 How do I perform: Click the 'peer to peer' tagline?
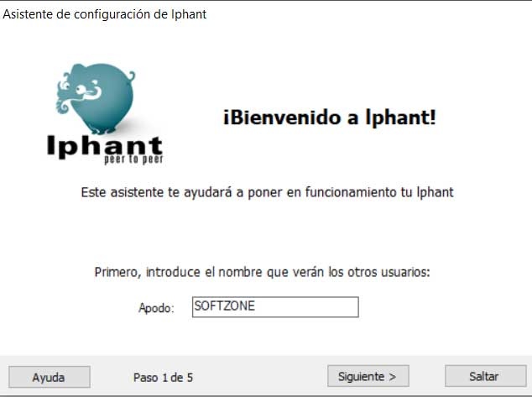click(x=133, y=159)
